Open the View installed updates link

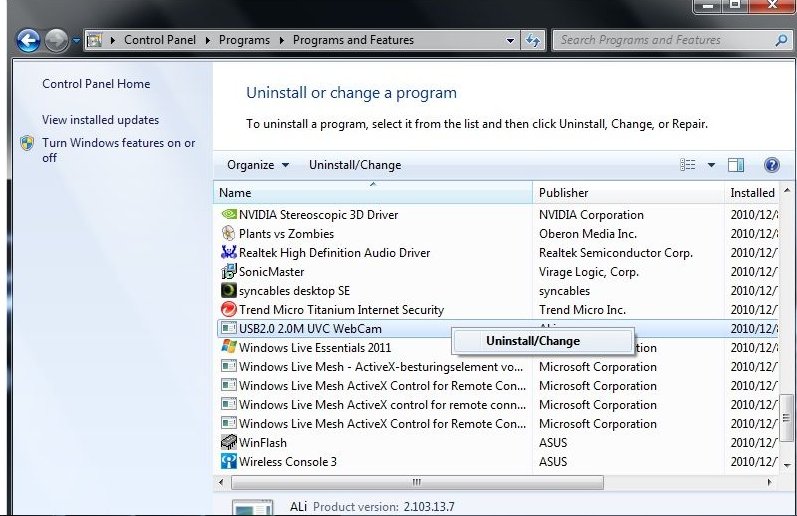(x=100, y=120)
